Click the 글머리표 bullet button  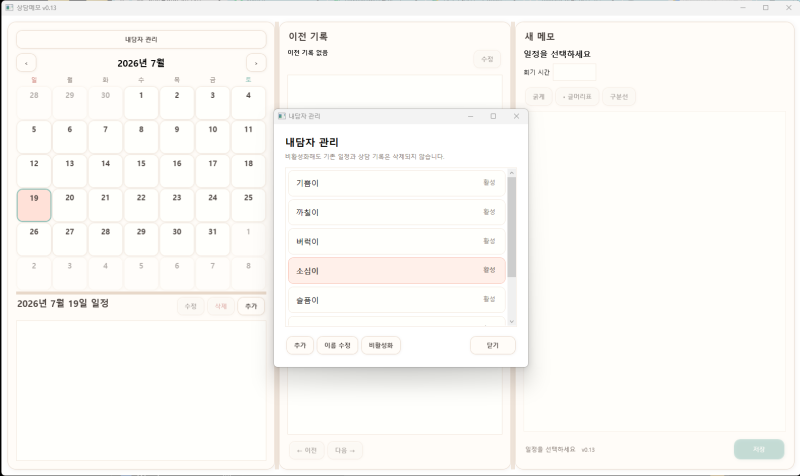point(577,96)
